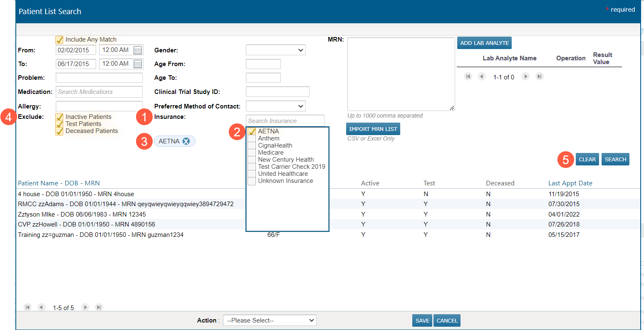Image resolution: width=644 pixels, height=330 pixels.
Task: Go to last page of lab analytes
Action: 540,76
